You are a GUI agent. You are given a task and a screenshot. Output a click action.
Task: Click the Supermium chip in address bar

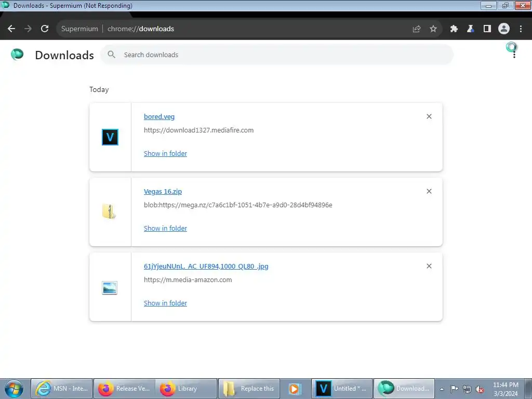click(79, 29)
